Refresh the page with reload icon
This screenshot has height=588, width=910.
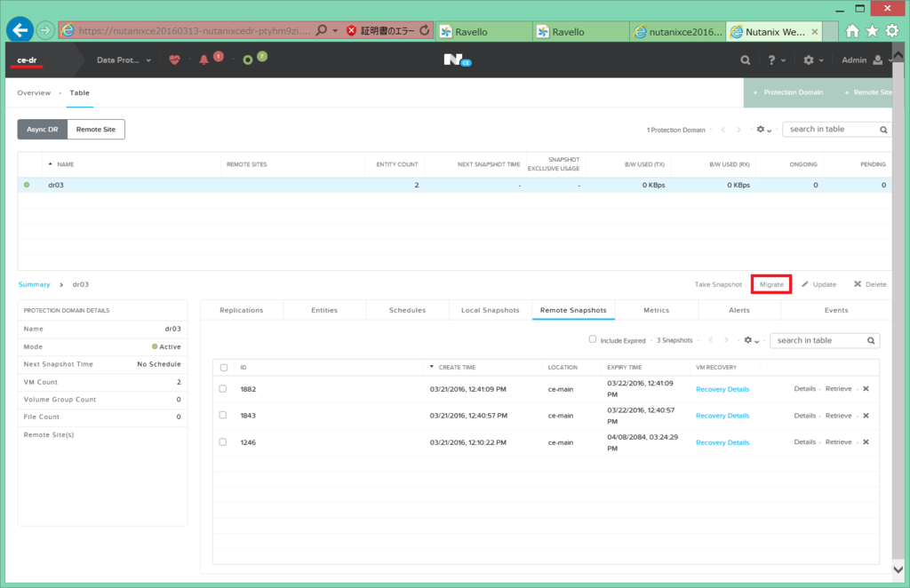tap(425, 30)
